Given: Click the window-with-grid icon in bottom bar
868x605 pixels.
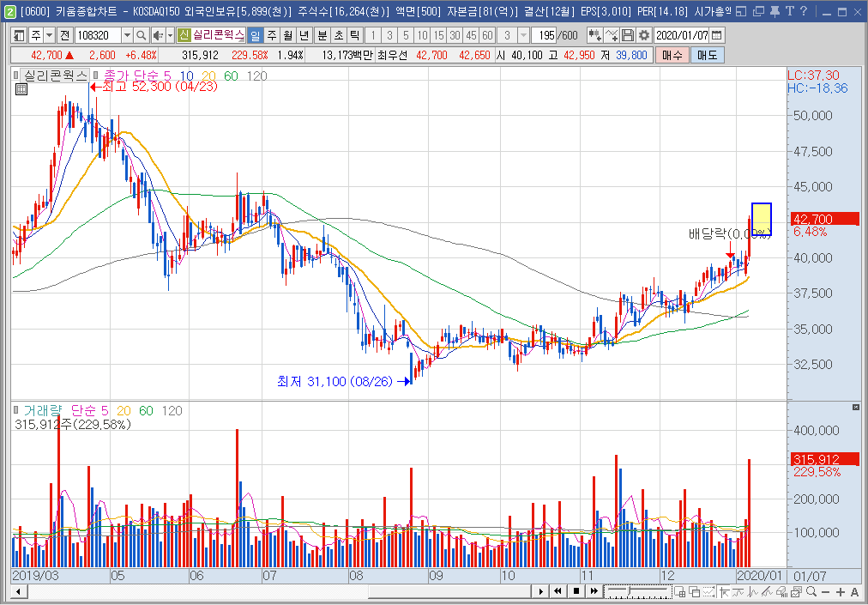Looking at the screenshot, I should pyautogui.click(x=679, y=591).
